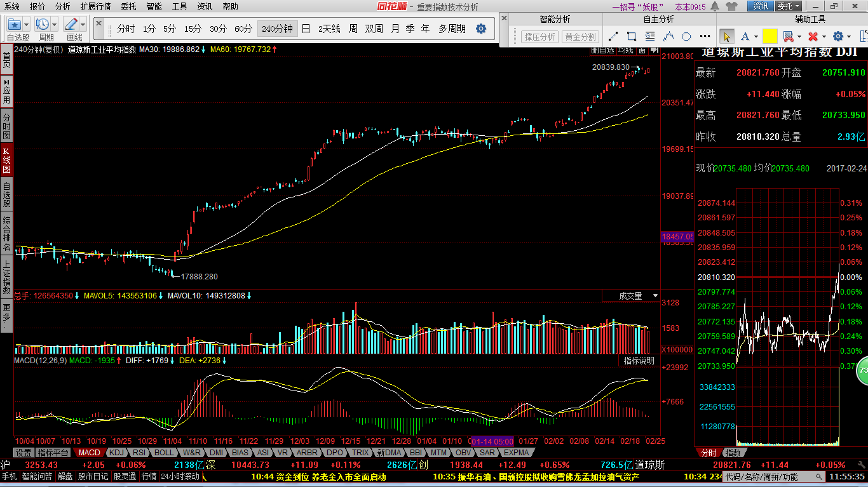Expand the 自选股 dropdown arrow
868x487 pixels.
(26, 25)
